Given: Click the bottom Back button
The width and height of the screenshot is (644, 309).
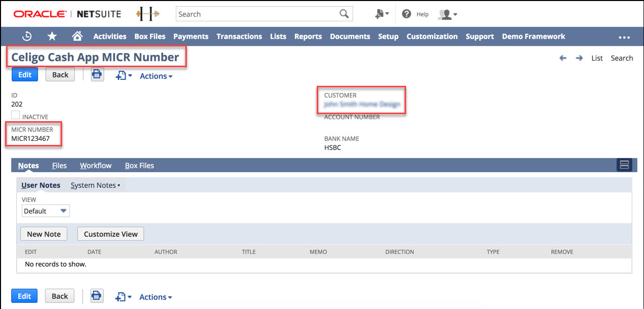Looking at the screenshot, I should [x=60, y=296].
